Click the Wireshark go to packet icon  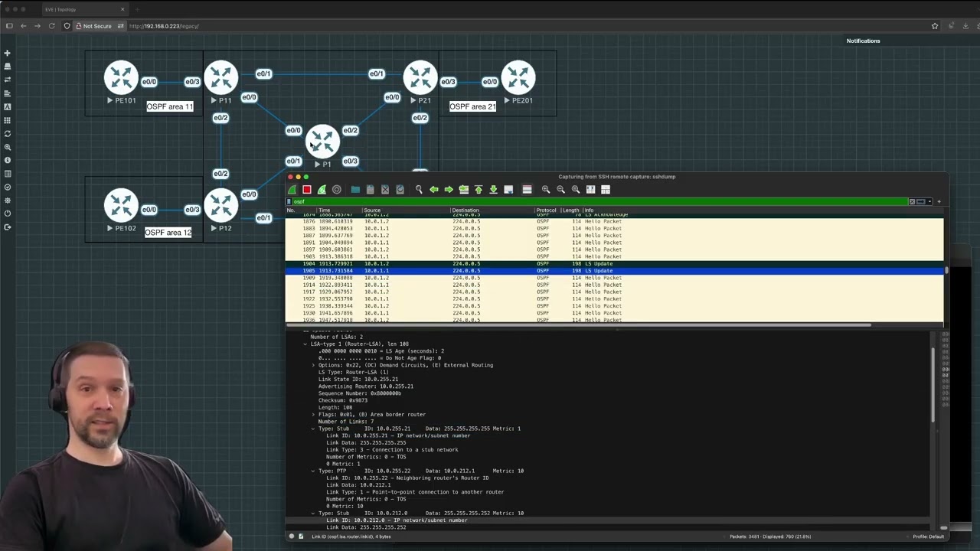click(463, 190)
